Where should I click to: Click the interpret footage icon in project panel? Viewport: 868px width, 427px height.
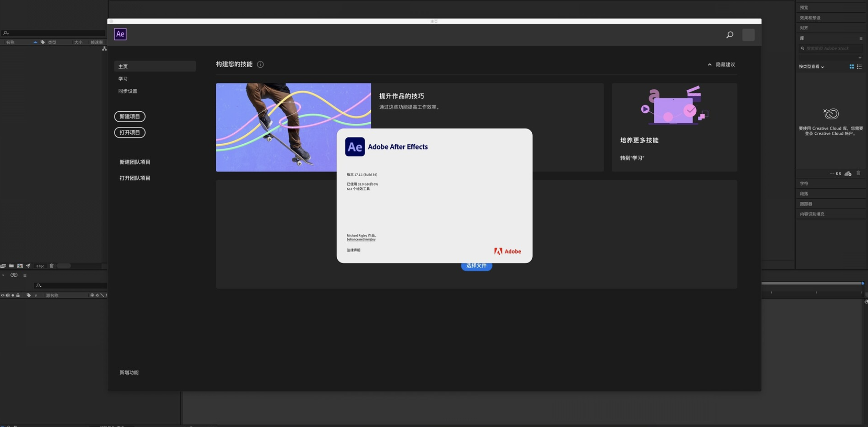point(3,266)
